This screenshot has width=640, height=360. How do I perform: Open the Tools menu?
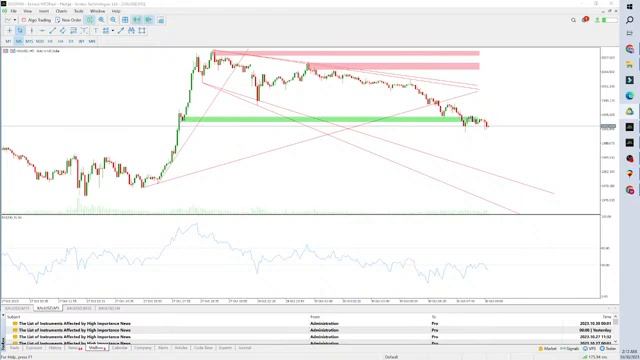(79, 11)
